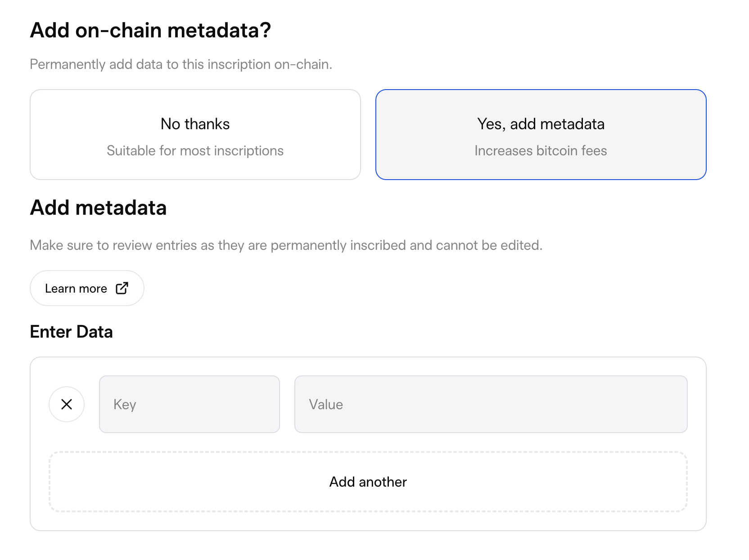
Task: Click the "Suitable for most inscriptions" subtitle
Action: coord(195,151)
